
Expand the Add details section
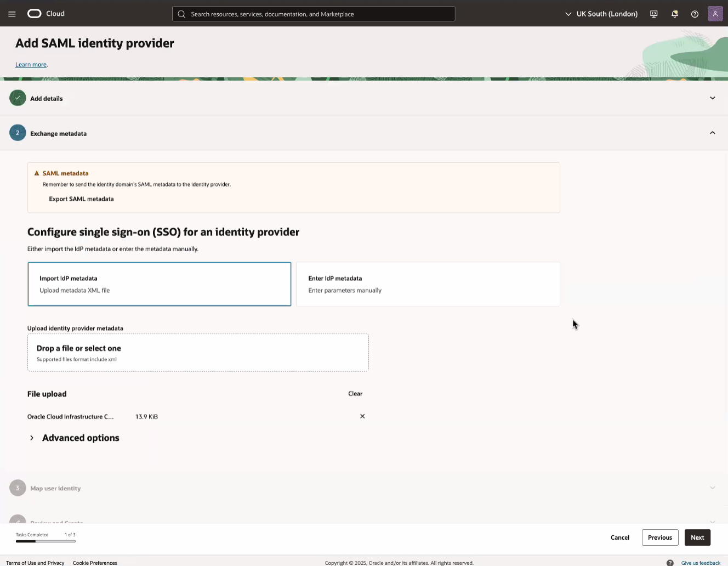click(712, 98)
